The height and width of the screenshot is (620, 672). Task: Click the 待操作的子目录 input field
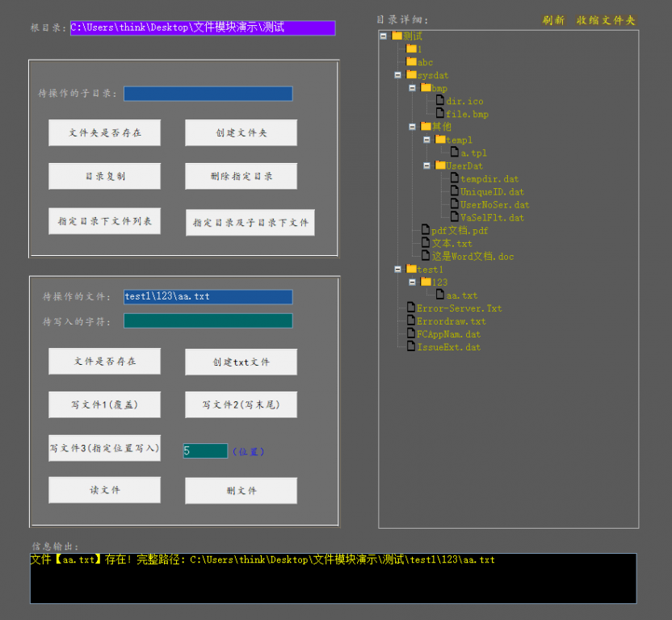tap(208, 94)
